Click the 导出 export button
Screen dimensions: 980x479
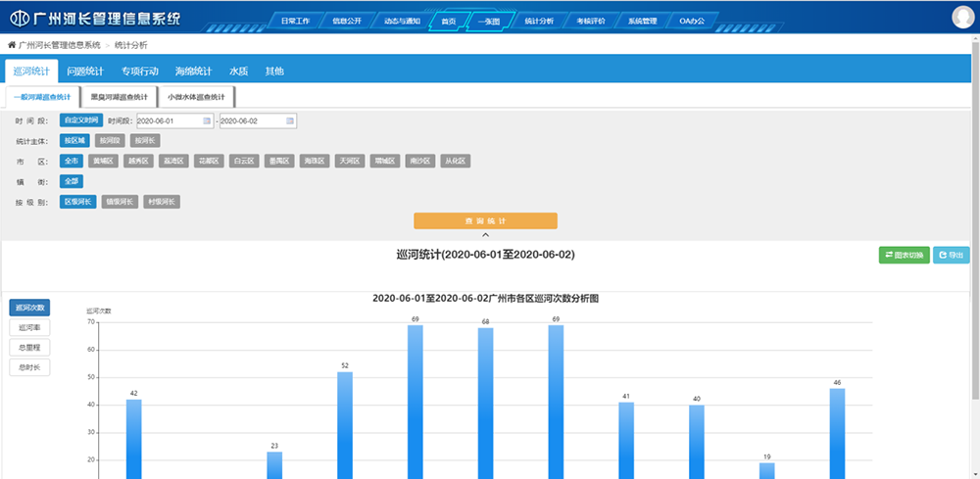click(951, 255)
